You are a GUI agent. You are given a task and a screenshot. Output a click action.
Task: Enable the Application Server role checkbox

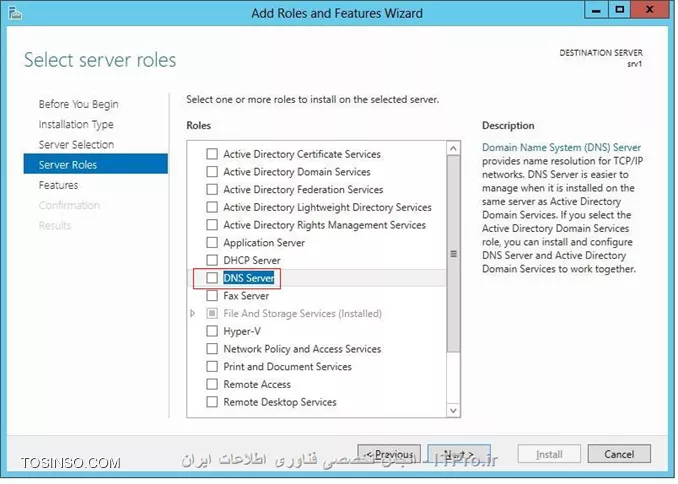coord(212,243)
